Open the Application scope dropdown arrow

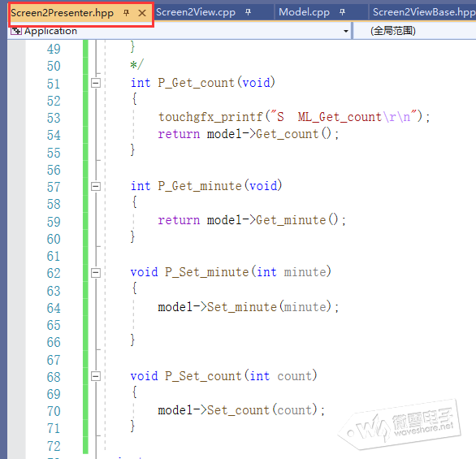[x=345, y=31]
